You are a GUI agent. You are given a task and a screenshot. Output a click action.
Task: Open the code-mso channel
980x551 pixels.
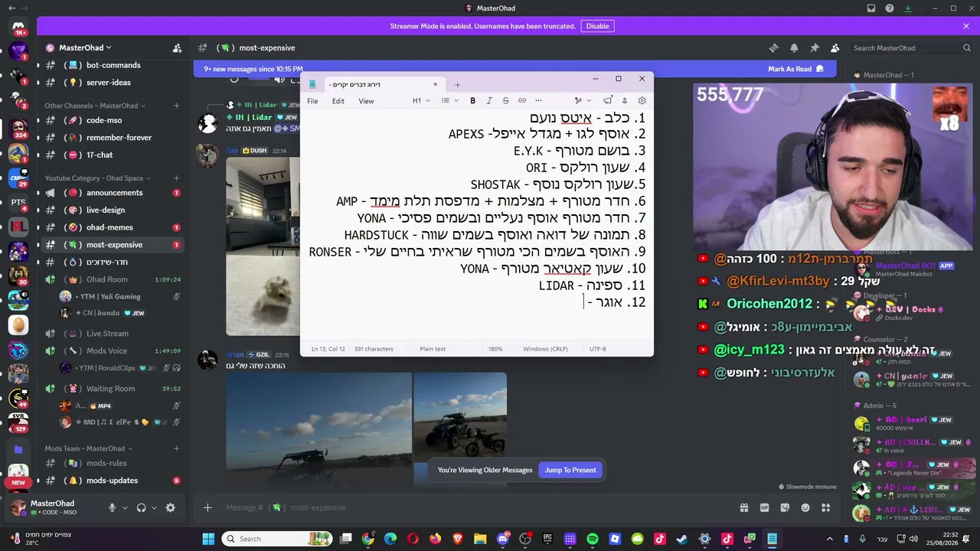point(113,120)
